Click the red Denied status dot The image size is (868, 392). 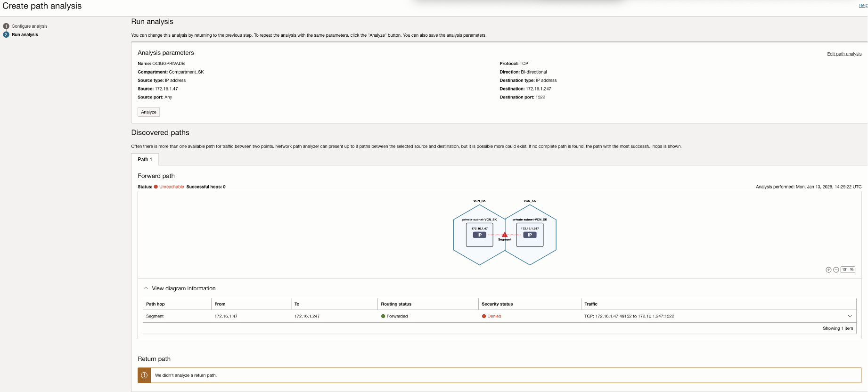[484, 316]
